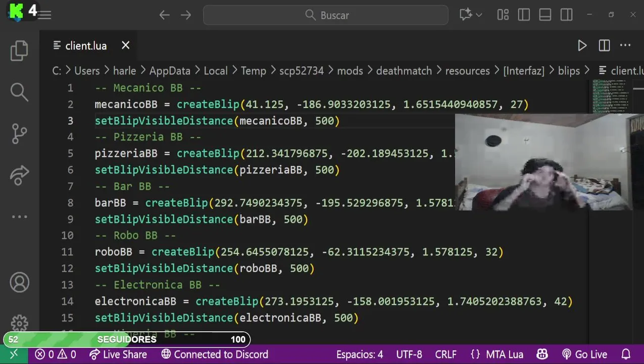Run the file with the play button
This screenshot has height=364, width=644.
pyautogui.click(x=582, y=45)
